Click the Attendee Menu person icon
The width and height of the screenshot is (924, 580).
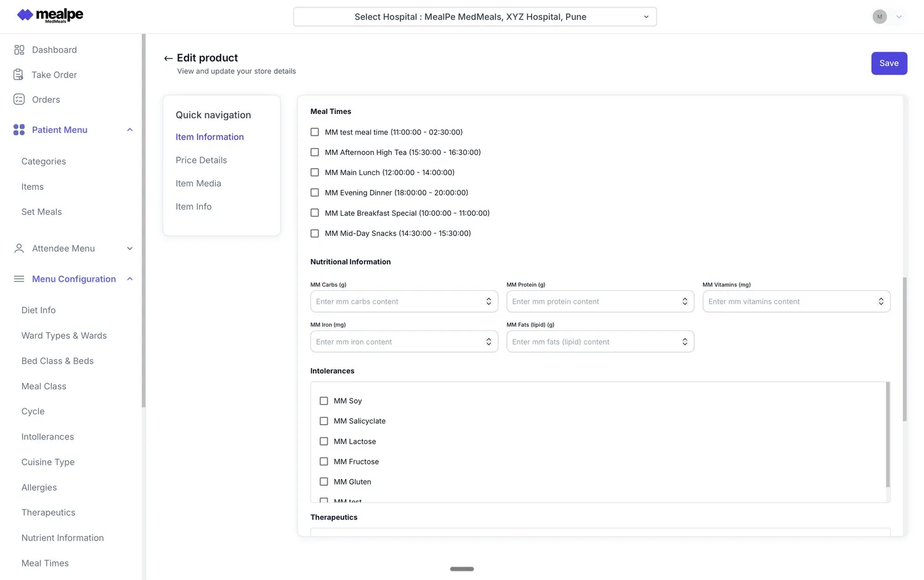(x=19, y=248)
